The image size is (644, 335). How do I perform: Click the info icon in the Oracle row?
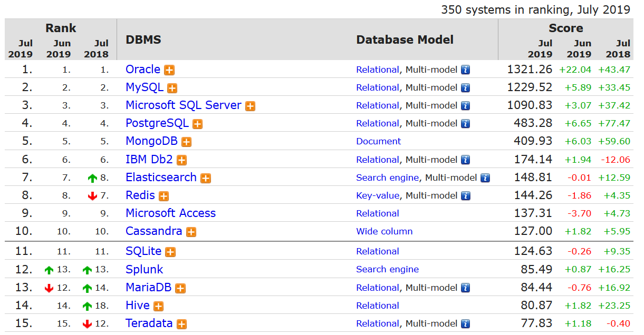click(465, 70)
